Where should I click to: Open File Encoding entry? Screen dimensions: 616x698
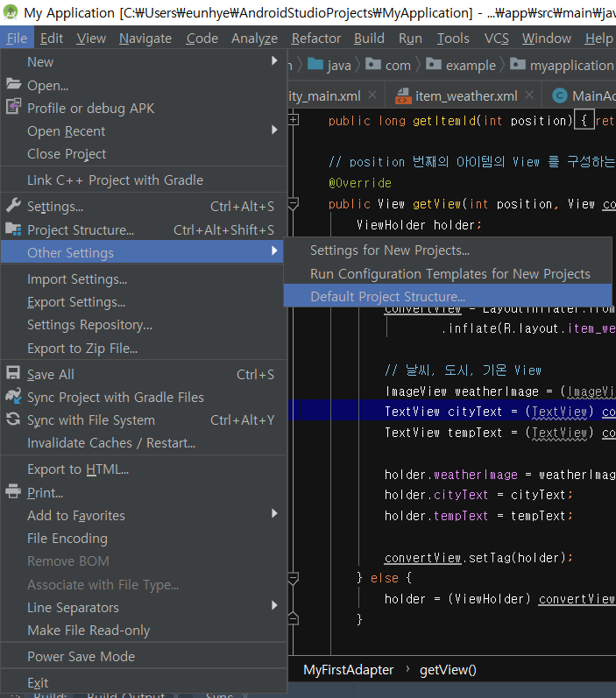143,539
